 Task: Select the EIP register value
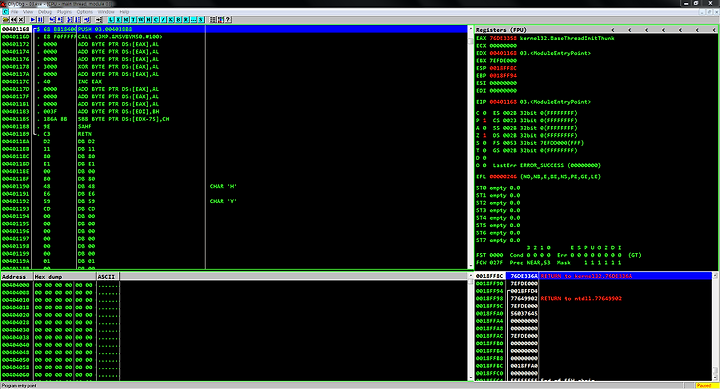coord(503,102)
